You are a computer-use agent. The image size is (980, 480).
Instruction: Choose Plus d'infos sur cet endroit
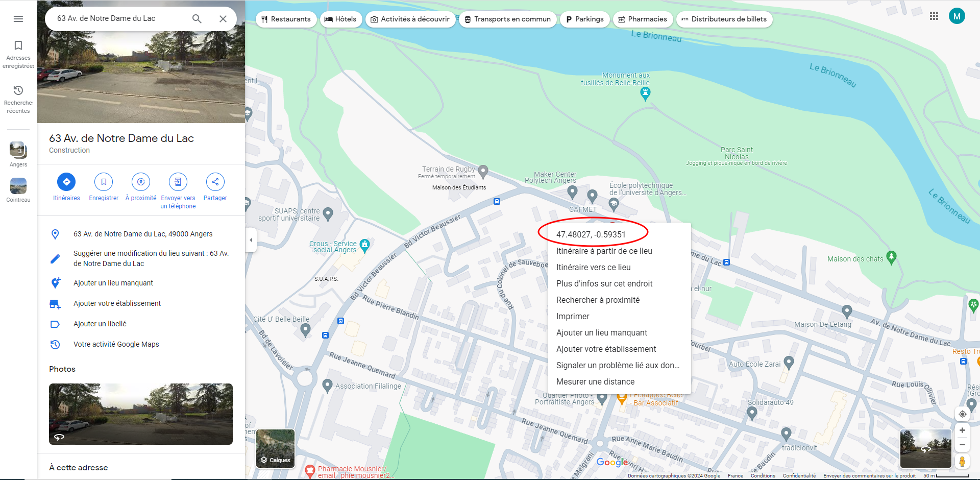click(x=620, y=283)
